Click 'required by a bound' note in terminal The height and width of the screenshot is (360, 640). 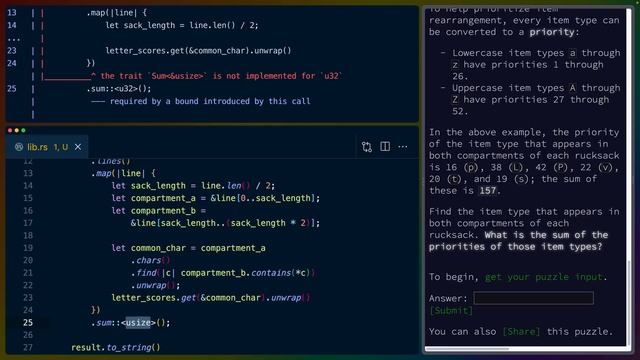(x=210, y=101)
